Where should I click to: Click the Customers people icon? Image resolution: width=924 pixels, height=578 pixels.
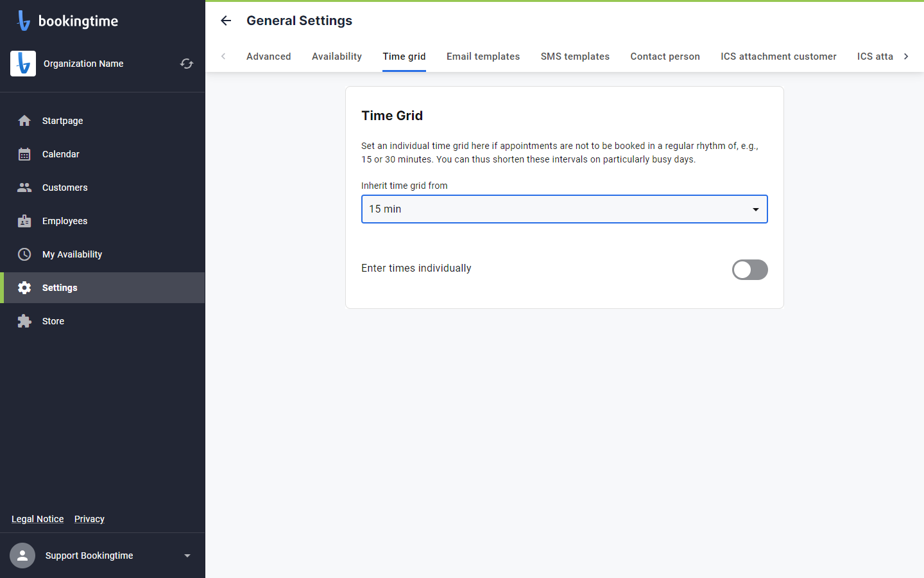pyautogui.click(x=24, y=188)
